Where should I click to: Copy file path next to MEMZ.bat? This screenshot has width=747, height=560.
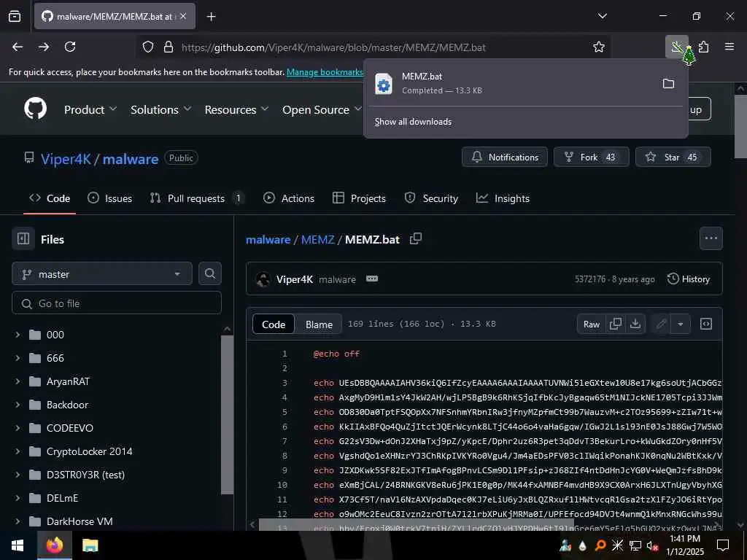click(416, 238)
